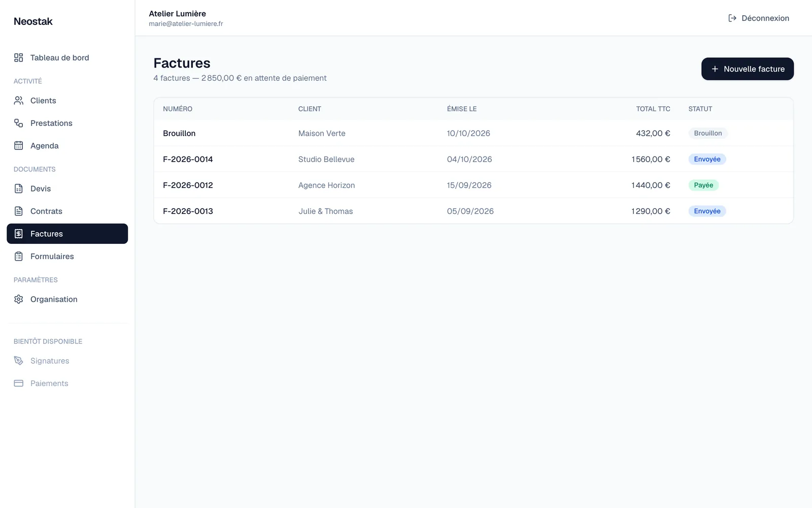
Task: Click the Formulaires clipboard icon
Action: [19, 257]
